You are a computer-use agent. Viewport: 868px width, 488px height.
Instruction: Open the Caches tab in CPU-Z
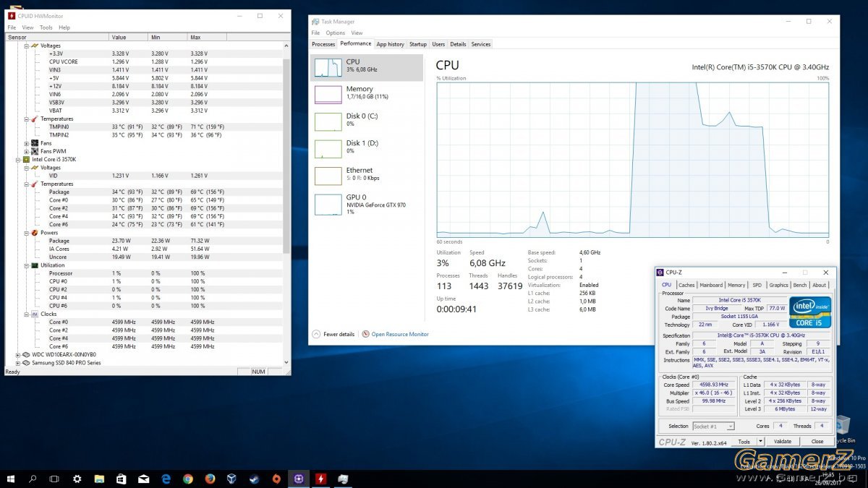tap(686, 285)
